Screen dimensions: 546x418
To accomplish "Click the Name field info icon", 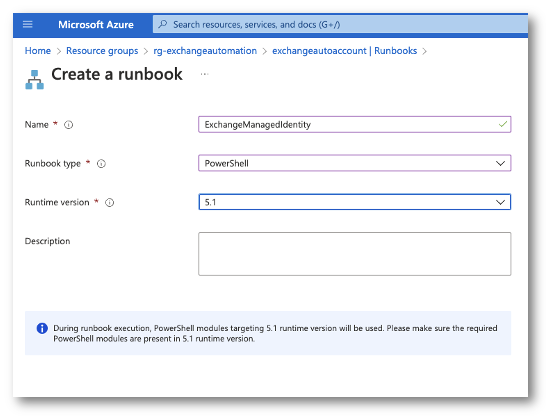I will pos(69,125).
